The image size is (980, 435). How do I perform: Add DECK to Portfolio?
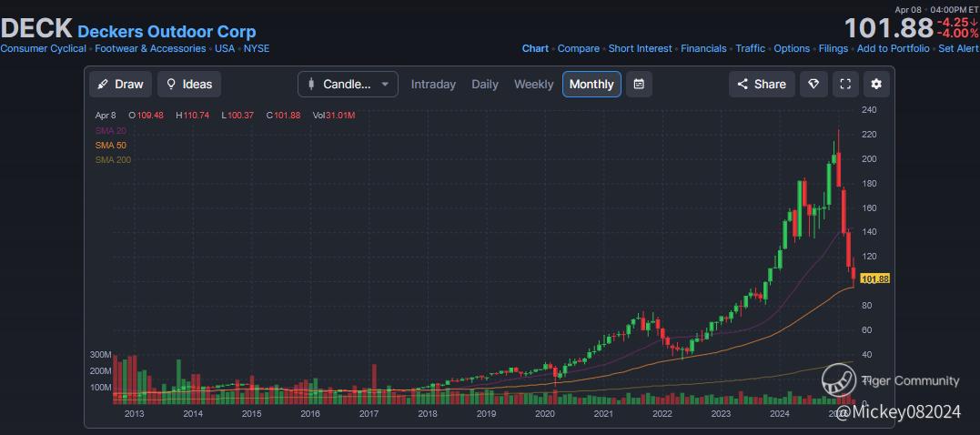click(x=894, y=48)
